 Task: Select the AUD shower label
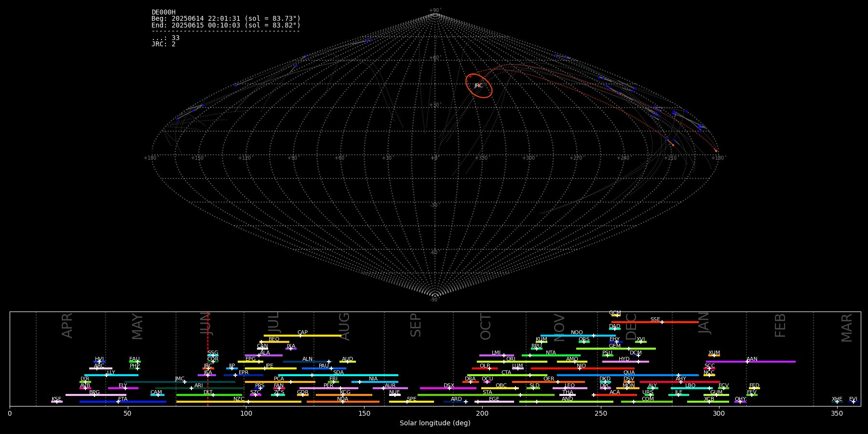347,359
